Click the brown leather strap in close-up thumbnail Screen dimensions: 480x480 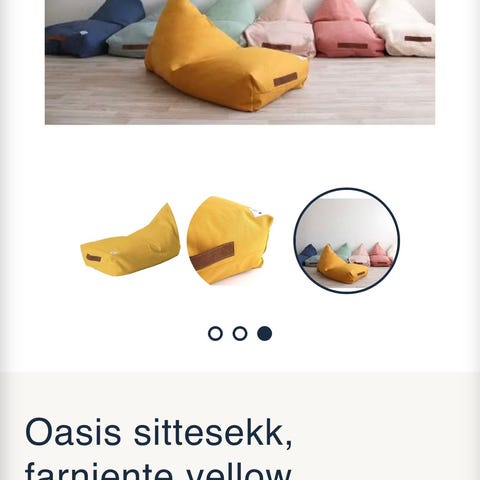(213, 256)
